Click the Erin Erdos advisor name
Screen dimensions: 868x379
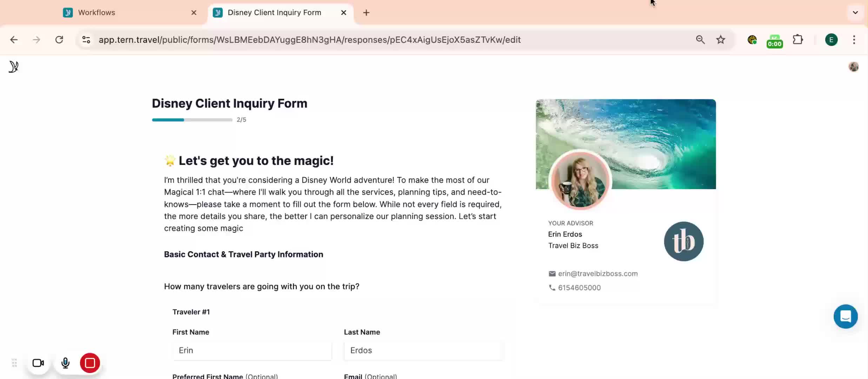tap(565, 234)
